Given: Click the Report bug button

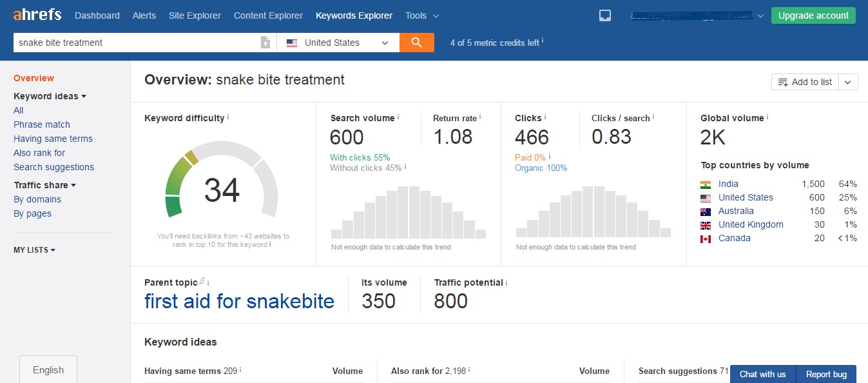Looking at the screenshot, I should (827, 374).
